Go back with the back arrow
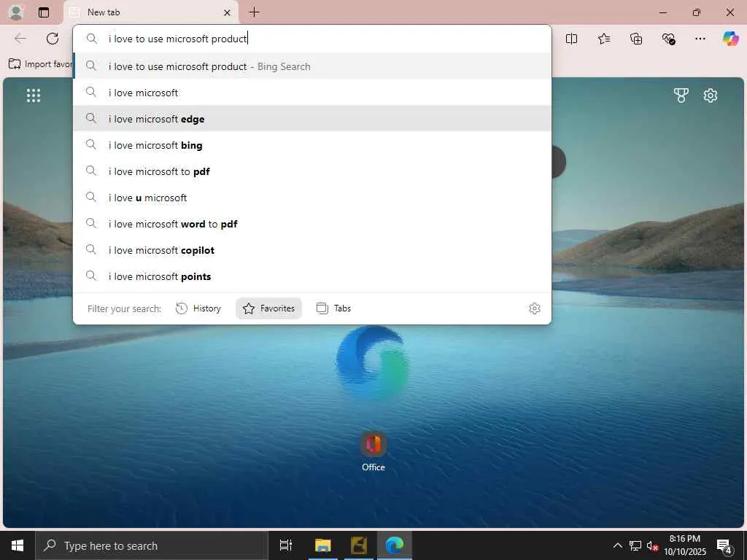Screen dimensions: 747x560 20,39
